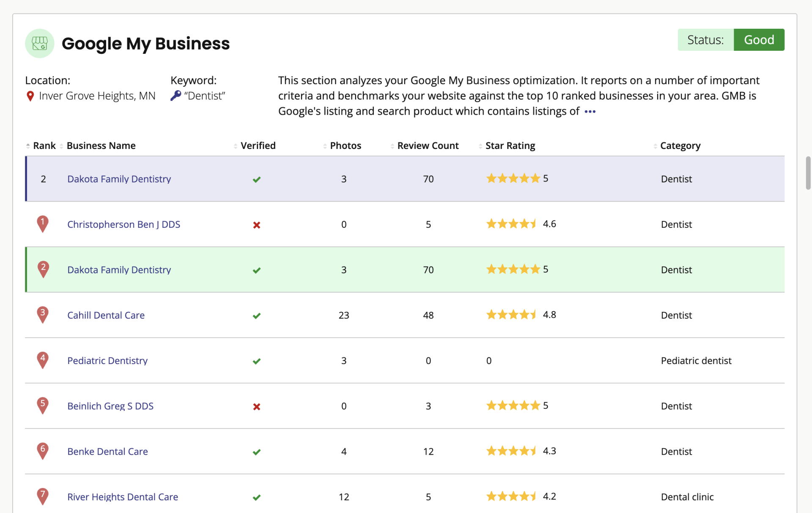Open the Benke Dental Care link
812x513 pixels.
tap(108, 452)
